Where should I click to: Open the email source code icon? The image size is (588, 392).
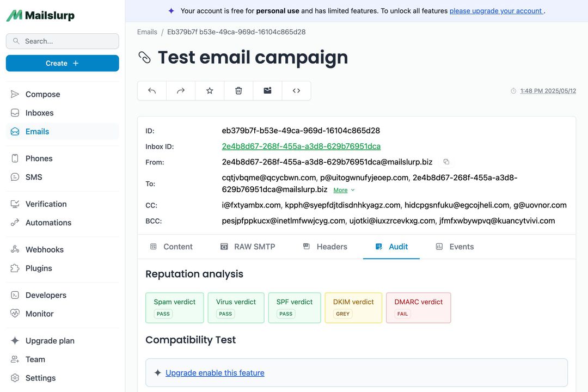point(296,90)
